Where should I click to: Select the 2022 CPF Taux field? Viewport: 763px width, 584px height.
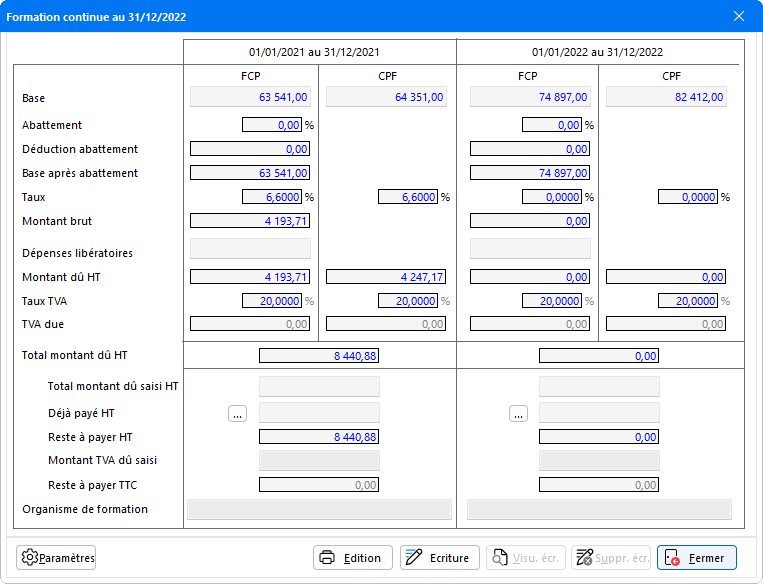[688, 197]
